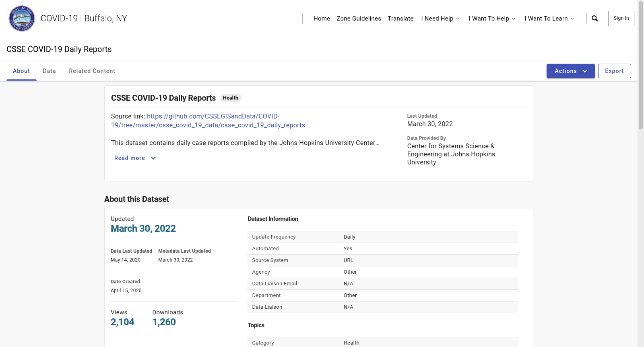Click the About this Dataset heading
The height and width of the screenshot is (347, 644).
click(136, 199)
